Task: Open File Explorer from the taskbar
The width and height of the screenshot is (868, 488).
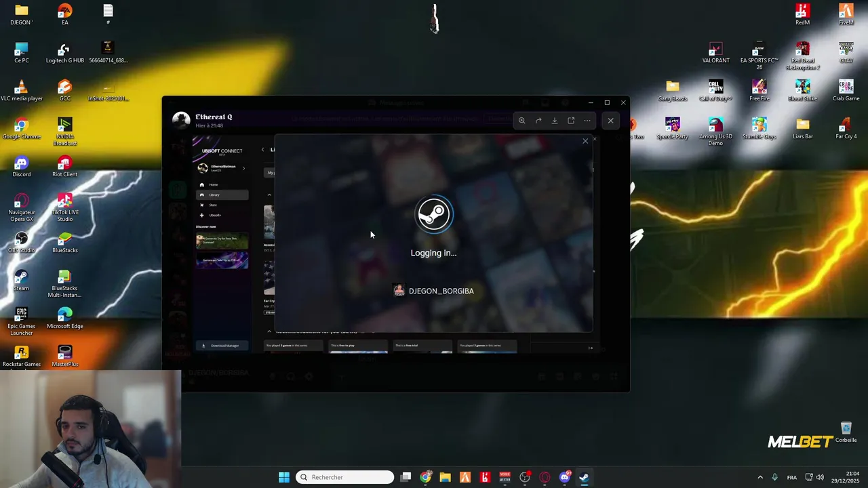Action: [445, 477]
